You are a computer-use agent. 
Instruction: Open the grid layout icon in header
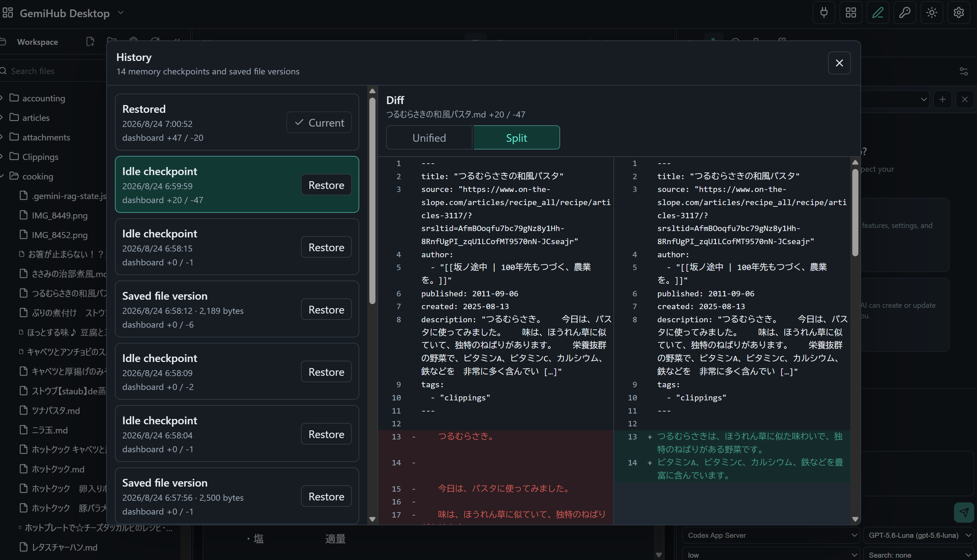pos(851,13)
